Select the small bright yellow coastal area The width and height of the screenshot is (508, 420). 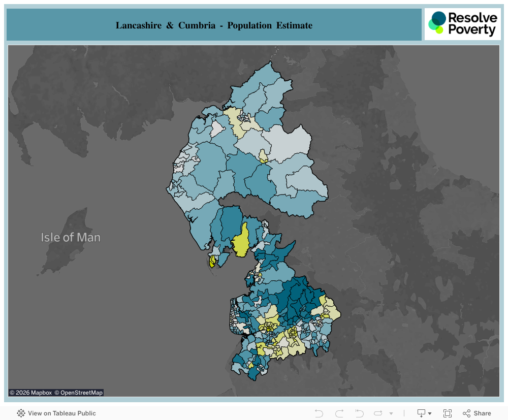[x=212, y=262]
